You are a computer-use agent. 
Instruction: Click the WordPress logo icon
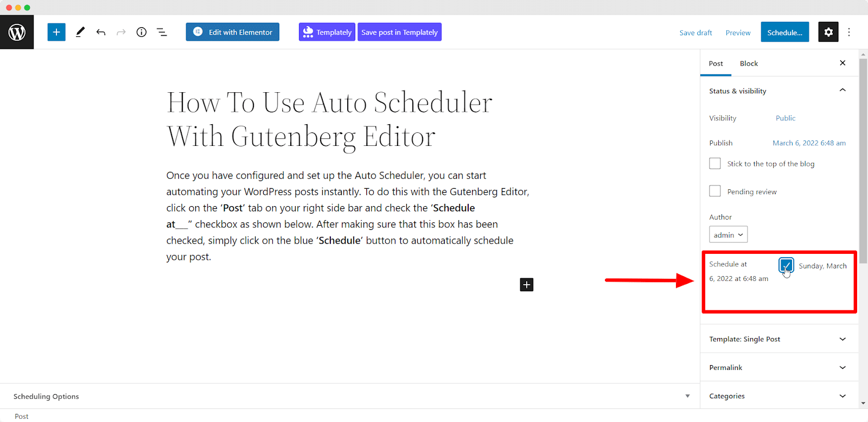click(17, 33)
